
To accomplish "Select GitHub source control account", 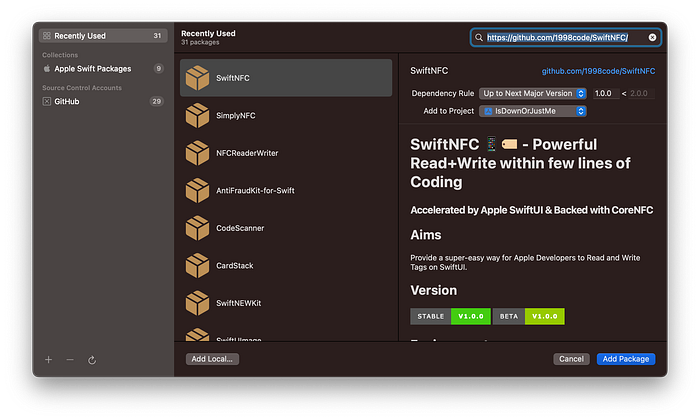I will [103, 101].
